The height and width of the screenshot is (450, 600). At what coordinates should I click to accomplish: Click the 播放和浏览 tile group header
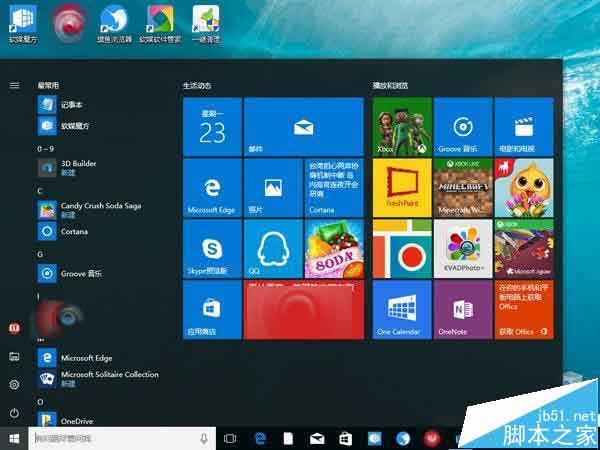390,86
